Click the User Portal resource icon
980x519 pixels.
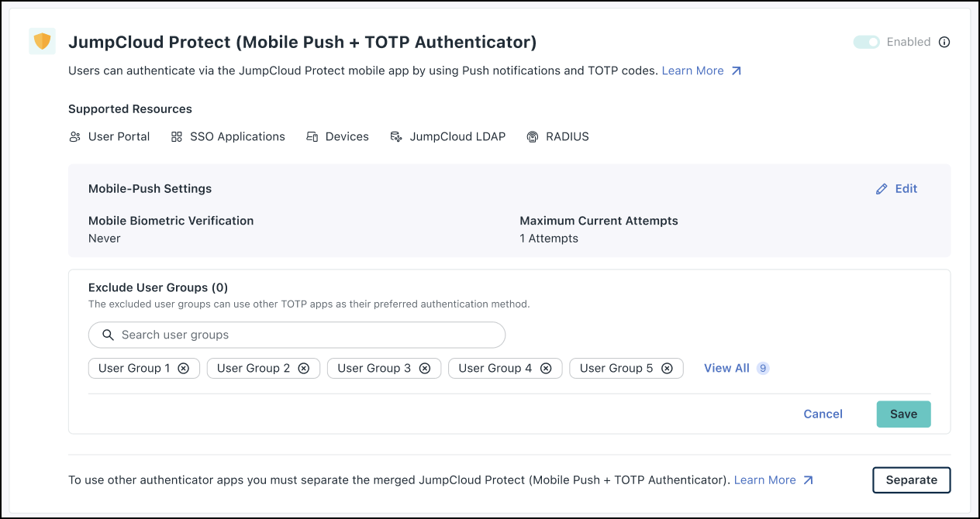(75, 136)
